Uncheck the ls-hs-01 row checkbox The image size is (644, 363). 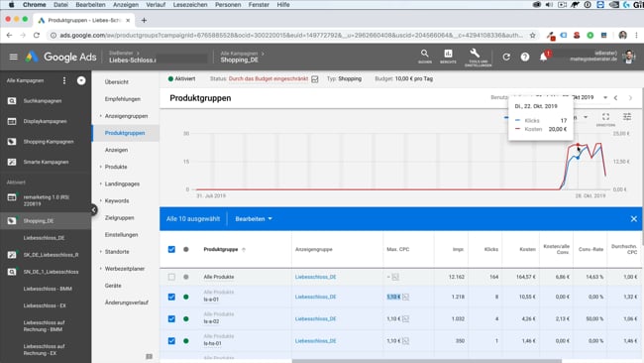(x=171, y=341)
